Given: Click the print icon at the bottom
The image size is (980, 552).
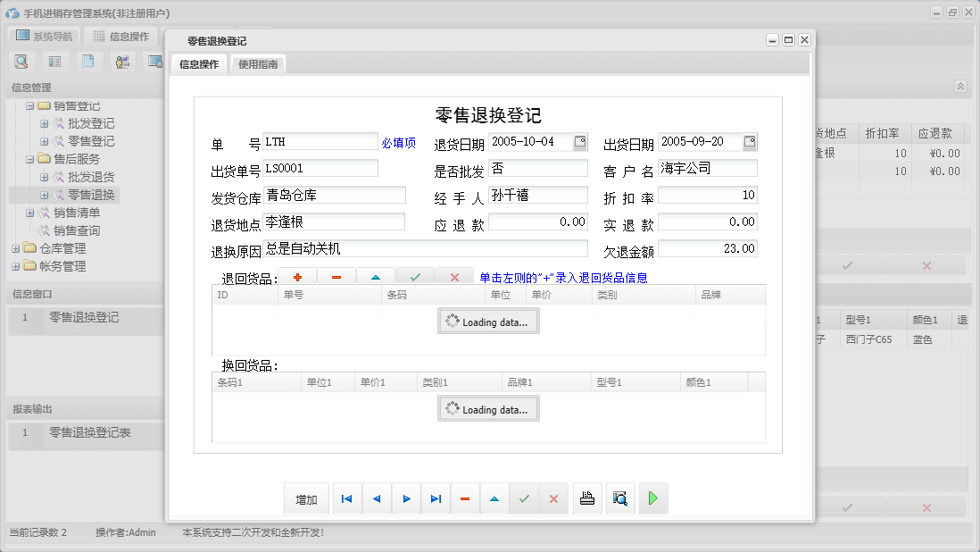Looking at the screenshot, I should [587, 498].
